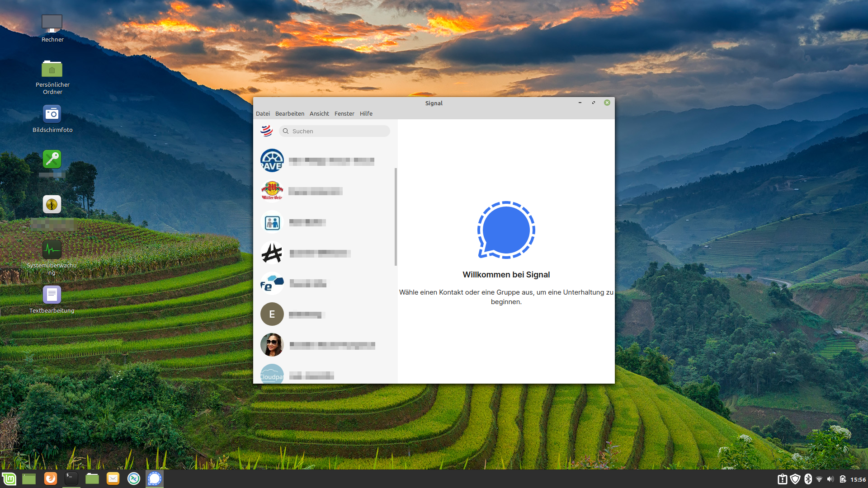Screen dimensions: 868x488
Task: Open the Hilfe menu
Action: tap(366, 113)
